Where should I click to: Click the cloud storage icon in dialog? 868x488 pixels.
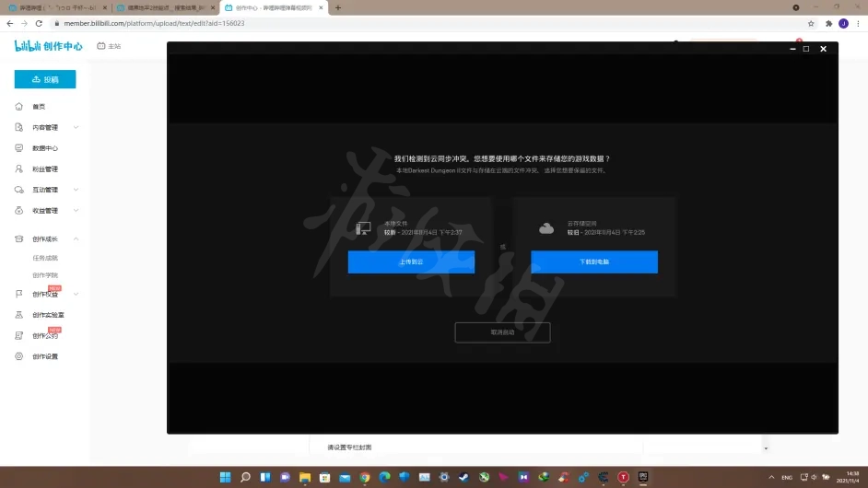pyautogui.click(x=546, y=228)
